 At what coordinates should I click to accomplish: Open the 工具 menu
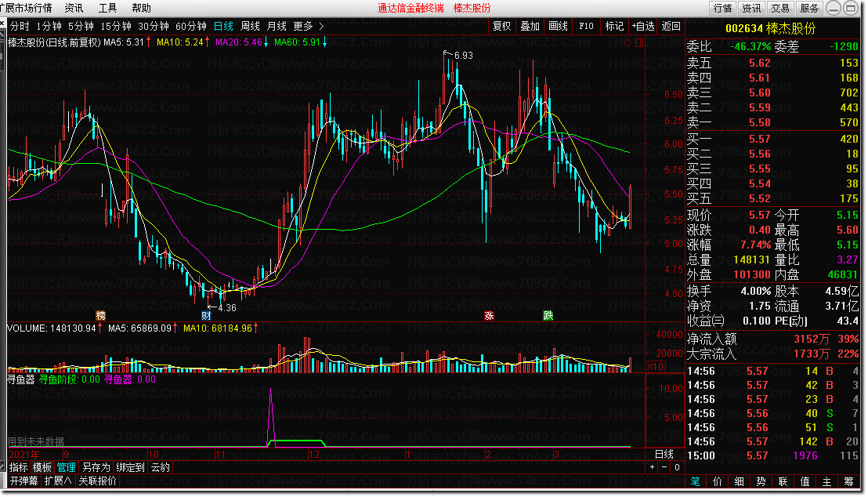pos(107,8)
